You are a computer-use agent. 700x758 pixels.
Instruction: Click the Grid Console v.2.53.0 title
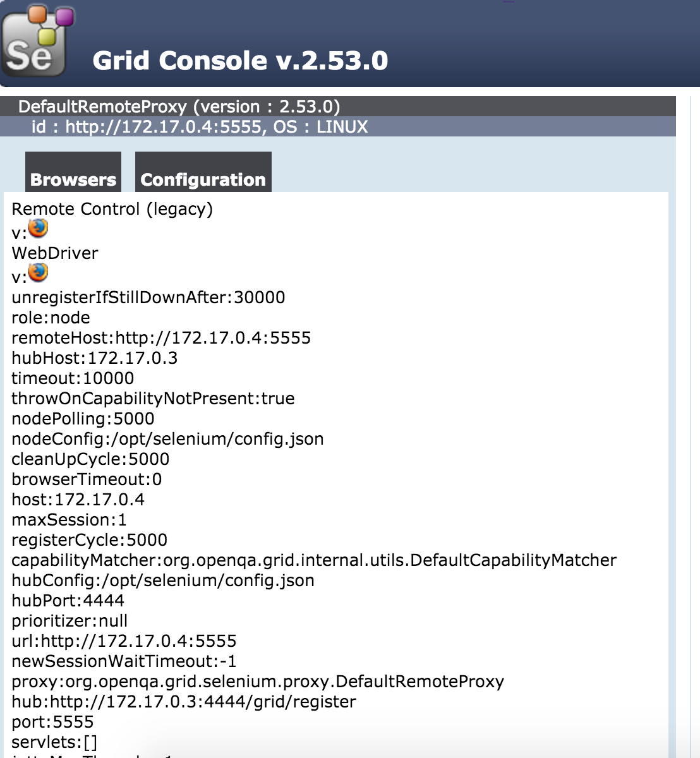(240, 61)
